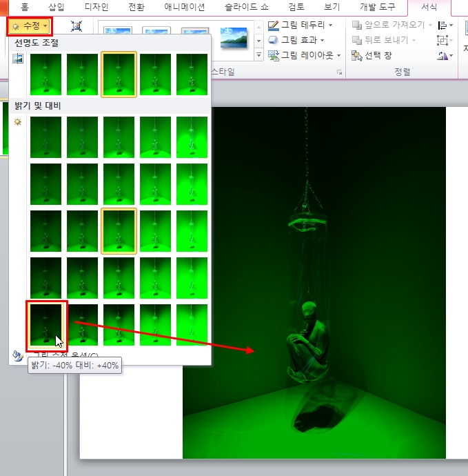
Task: Open the 홈 ribbon tab
Action: (25, 7)
